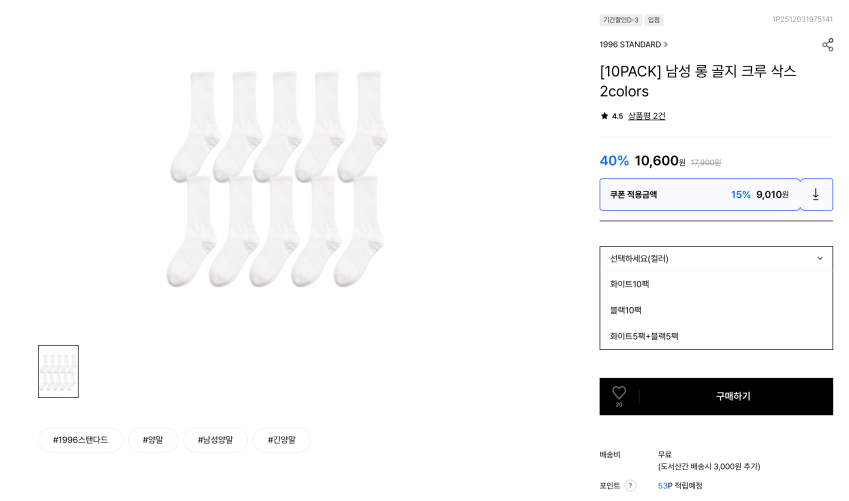Open the 상품평 2건 reviews link

(x=646, y=116)
